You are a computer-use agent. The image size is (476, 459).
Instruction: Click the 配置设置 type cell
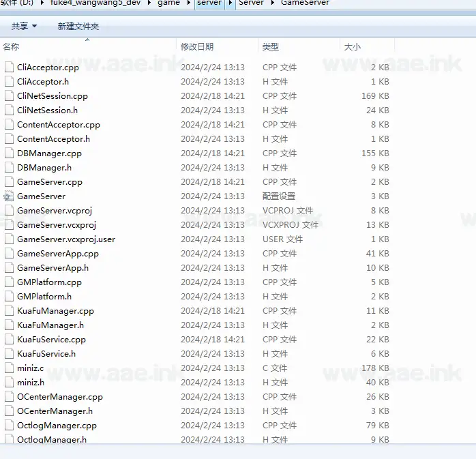coord(279,196)
